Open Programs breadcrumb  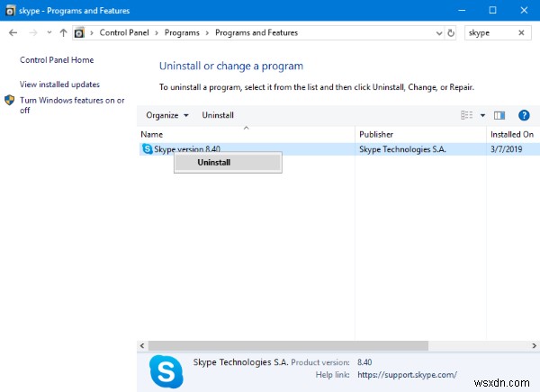pos(182,32)
